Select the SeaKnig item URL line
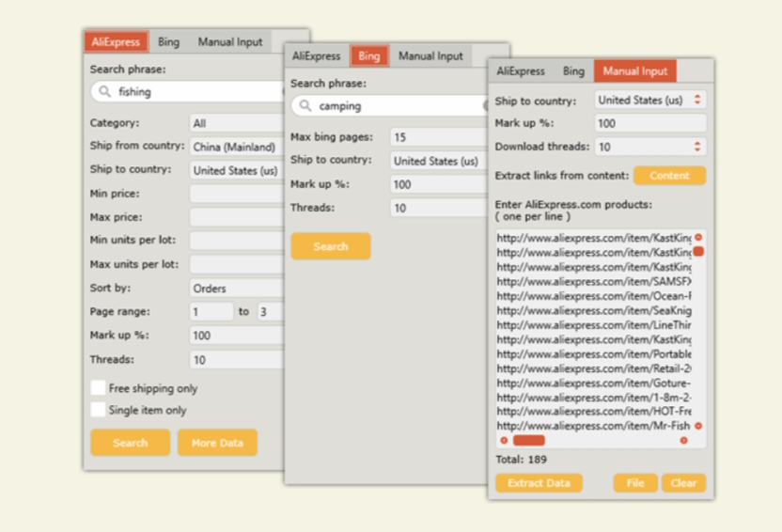The width and height of the screenshot is (782, 532). click(594, 310)
